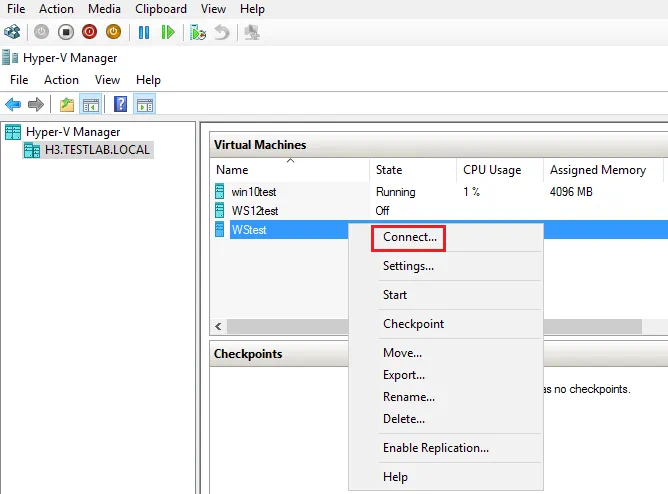Viewport: 668px width, 494px height.
Task: Click the blue Back arrow
Action: pyautogui.click(x=13, y=104)
